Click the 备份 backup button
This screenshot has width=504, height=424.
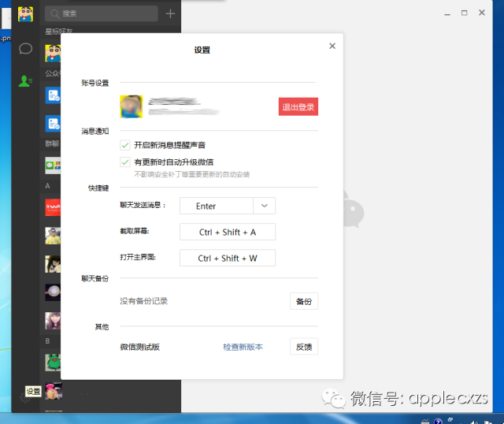[x=304, y=301]
